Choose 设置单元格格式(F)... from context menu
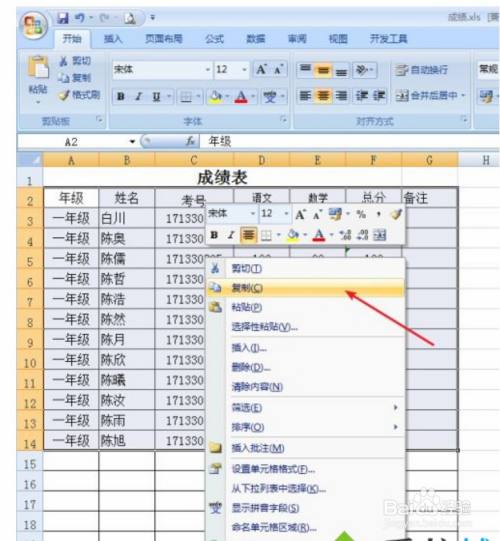This screenshot has width=500, height=541. 305,469
